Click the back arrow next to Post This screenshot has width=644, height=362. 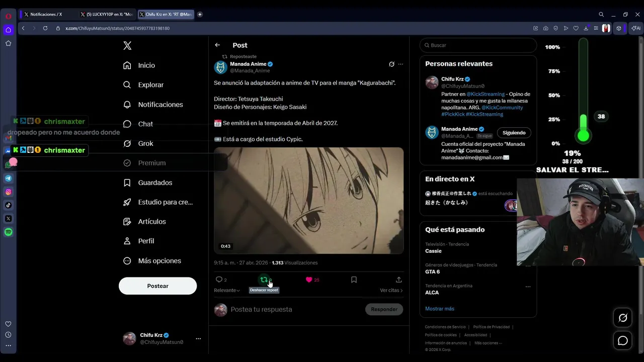point(217,45)
